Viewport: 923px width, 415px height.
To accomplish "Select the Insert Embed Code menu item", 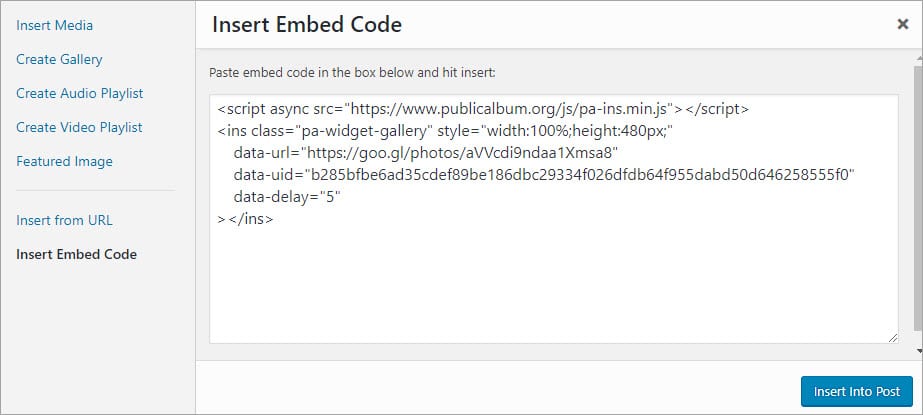I will click(76, 254).
